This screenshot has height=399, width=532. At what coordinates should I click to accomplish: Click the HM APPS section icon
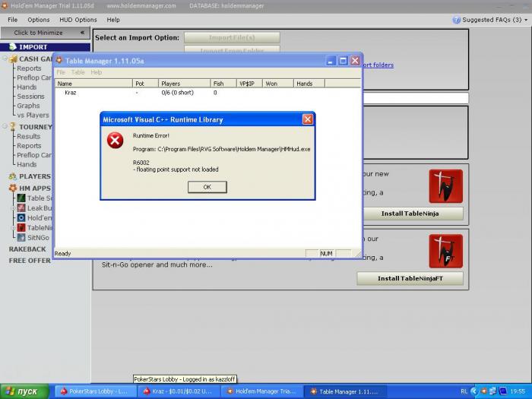point(13,188)
